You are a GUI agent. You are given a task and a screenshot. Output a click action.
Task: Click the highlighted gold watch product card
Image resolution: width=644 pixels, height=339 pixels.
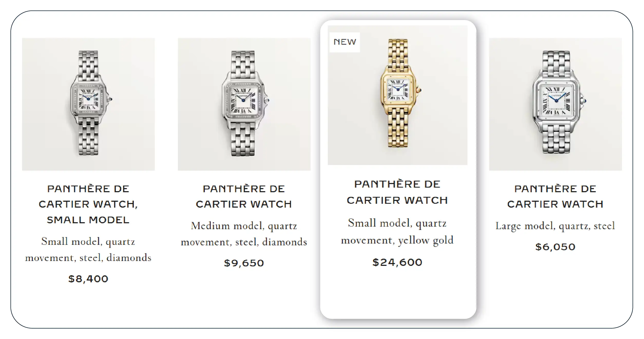tap(398, 169)
